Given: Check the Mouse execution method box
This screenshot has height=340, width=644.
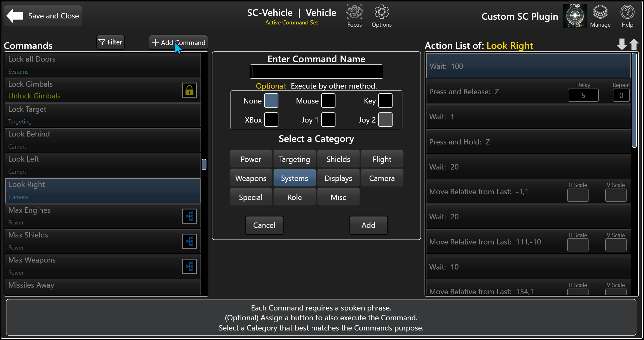Looking at the screenshot, I should click(328, 101).
